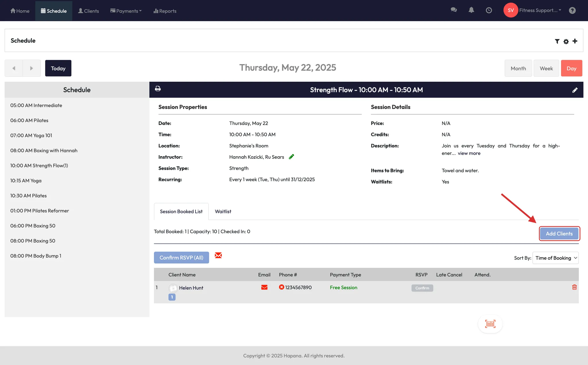This screenshot has height=365, width=588.
Task: Select 06:00 PM Boxing 50 session
Action: 33,226
